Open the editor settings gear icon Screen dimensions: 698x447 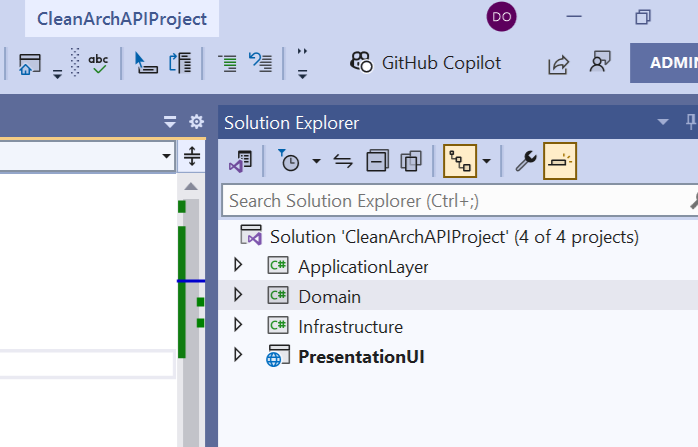pos(196,121)
